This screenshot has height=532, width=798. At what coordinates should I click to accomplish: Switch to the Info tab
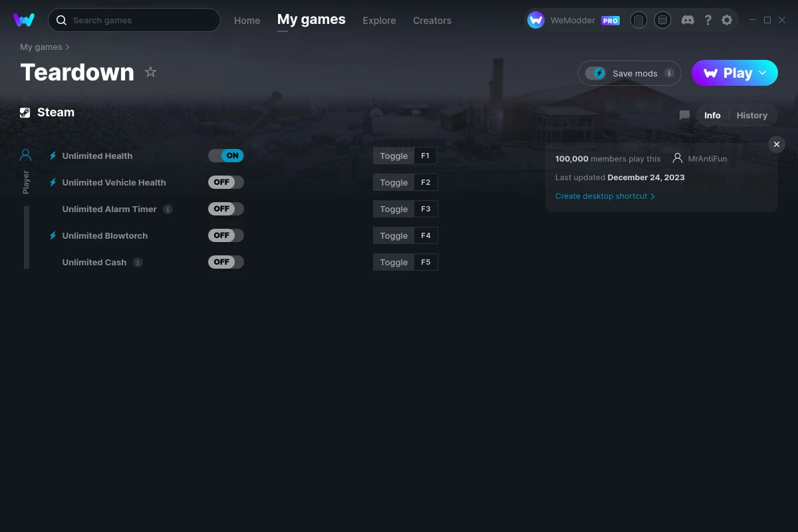pos(712,115)
